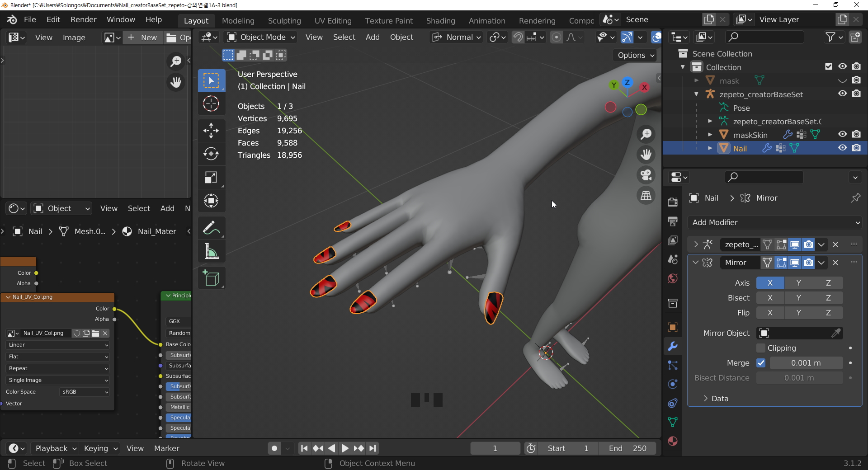Toggle camera view icon in viewport
868x470 pixels.
646,175
